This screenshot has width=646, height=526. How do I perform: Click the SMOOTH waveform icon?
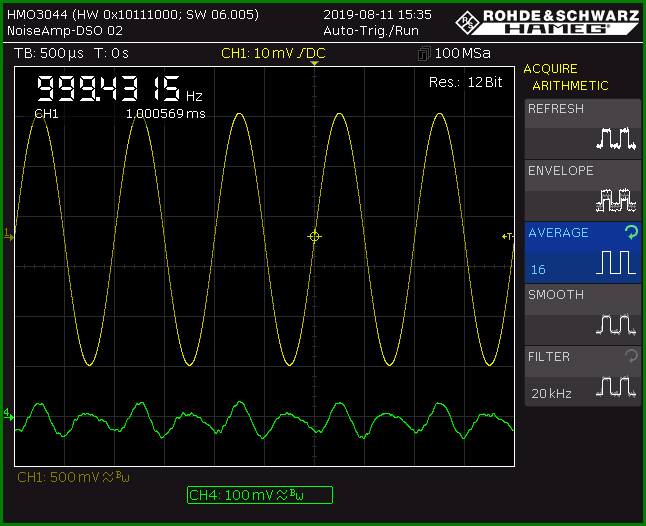click(616, 325)
